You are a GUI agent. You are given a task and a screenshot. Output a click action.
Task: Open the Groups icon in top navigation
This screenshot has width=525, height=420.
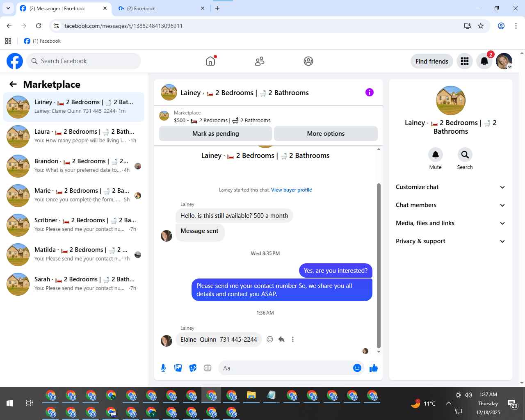point(308,61)
